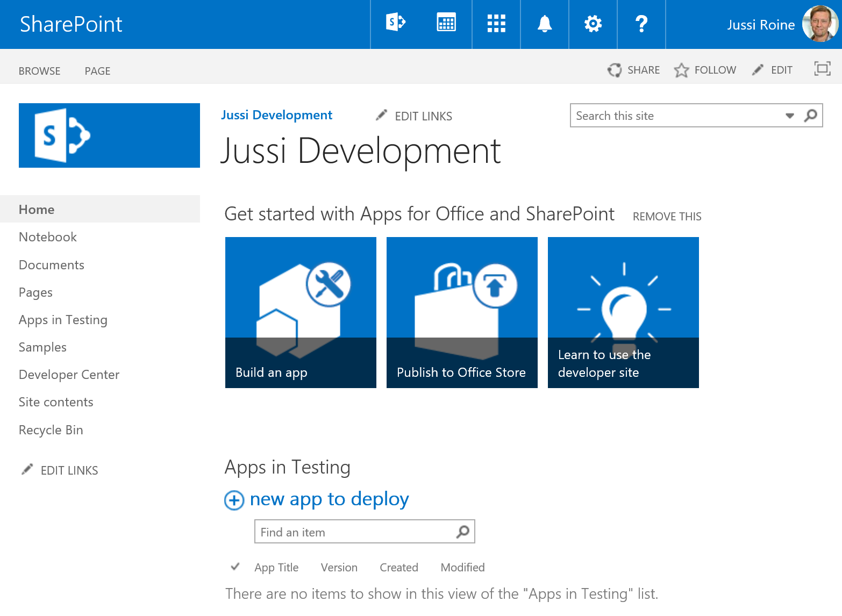Click EDIT LINKS text next to breadcrumb
Screen dimensions: 842x616
[x=423, y=116]
